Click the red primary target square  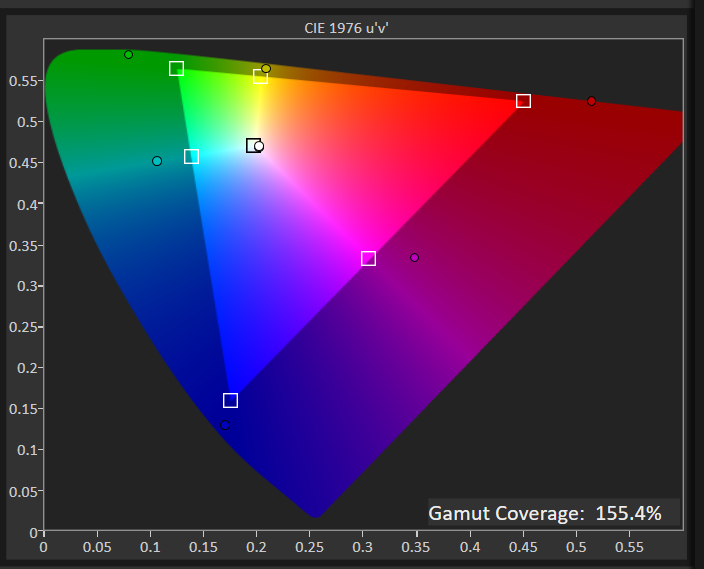[x=523, y=101]
